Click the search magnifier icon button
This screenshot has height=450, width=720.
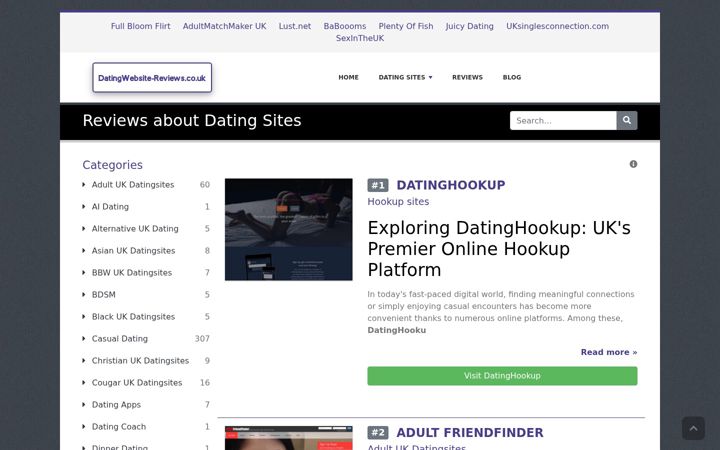point(627,120)
